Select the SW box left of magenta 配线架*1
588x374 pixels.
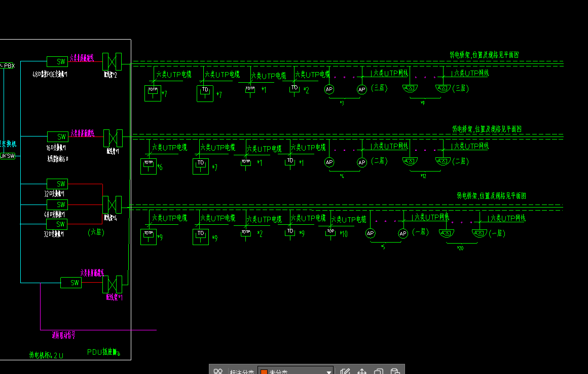71,283
